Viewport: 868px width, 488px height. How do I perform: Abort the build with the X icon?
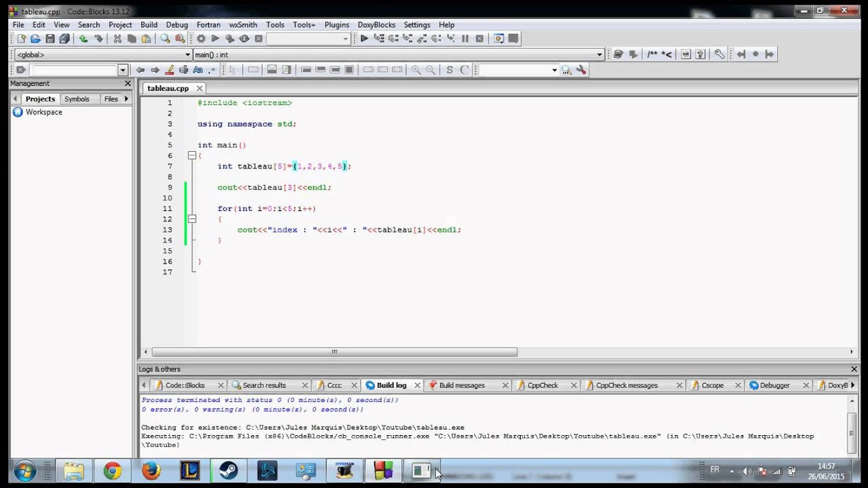coord(258,39)
